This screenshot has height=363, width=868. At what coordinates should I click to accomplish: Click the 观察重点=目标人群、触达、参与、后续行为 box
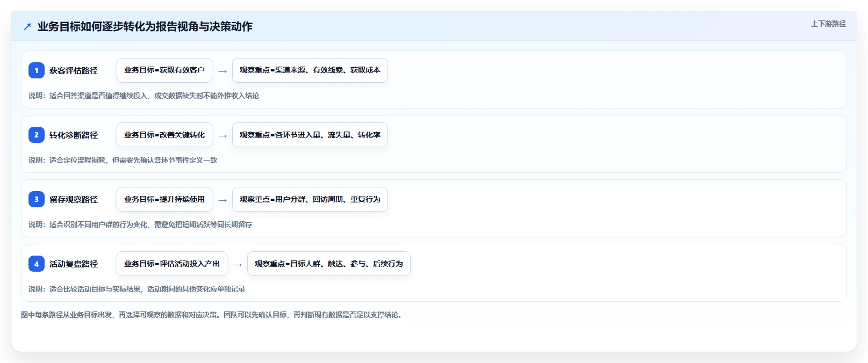[329, 264]
